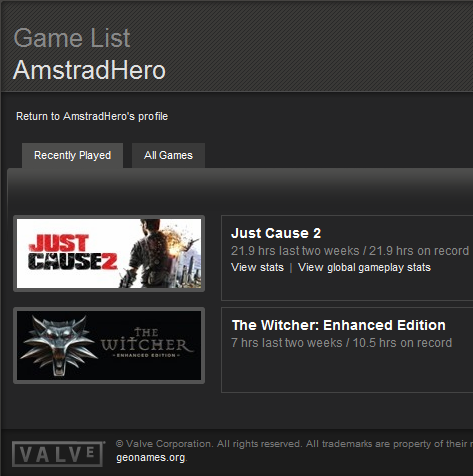Image resolution: width=473 pixels, height=476 pixels.
Task: Open the Just Cause 2 banner image
Action: pos(109,253)
